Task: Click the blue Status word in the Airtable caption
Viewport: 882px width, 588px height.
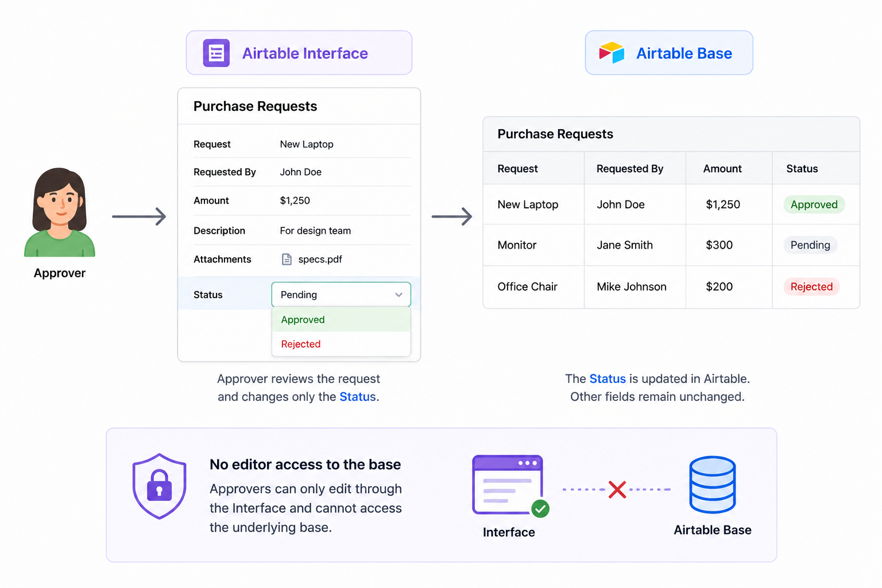Action: pos(608,379)
